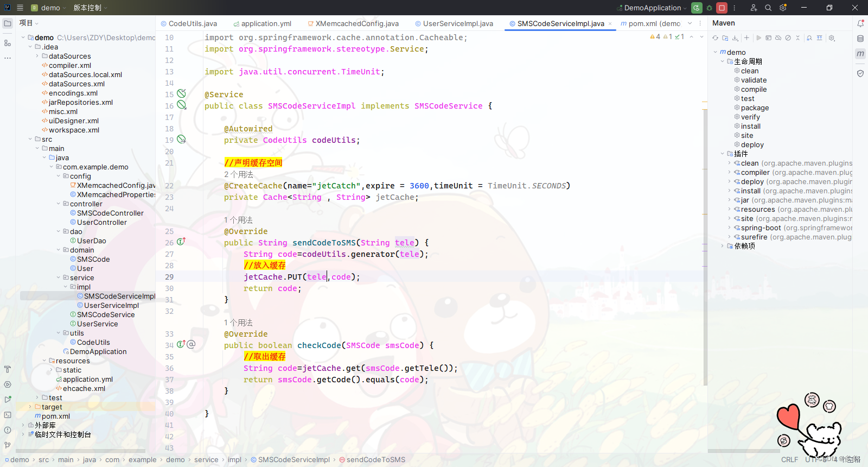868x467 pixels.
Task: Collapse all nodes in the Maven tree
Action: click(797, 38)
